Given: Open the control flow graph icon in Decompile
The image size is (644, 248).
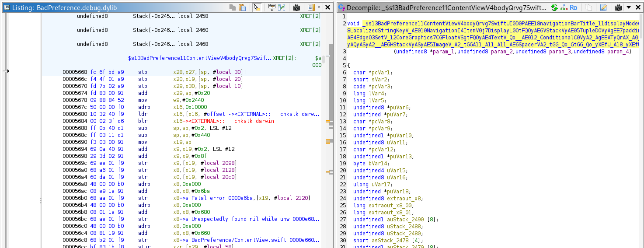Looking at the screenshot, I should coord(564,7).
